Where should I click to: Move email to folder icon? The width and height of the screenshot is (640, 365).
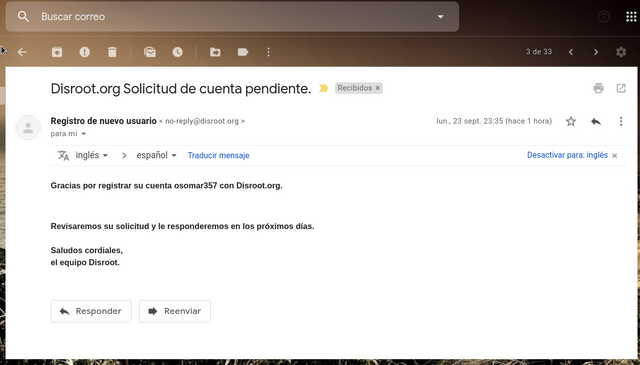(x=215, y=52)
